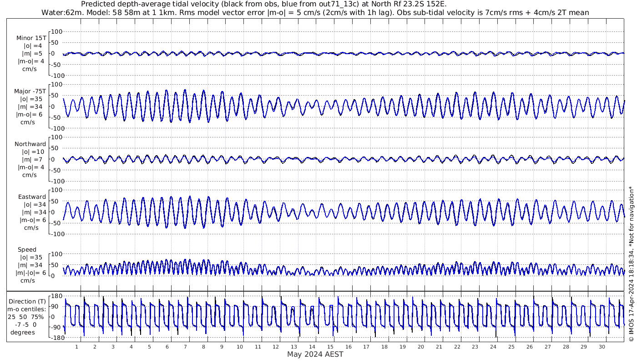Click the 'Major -75T' panel label

30,91
